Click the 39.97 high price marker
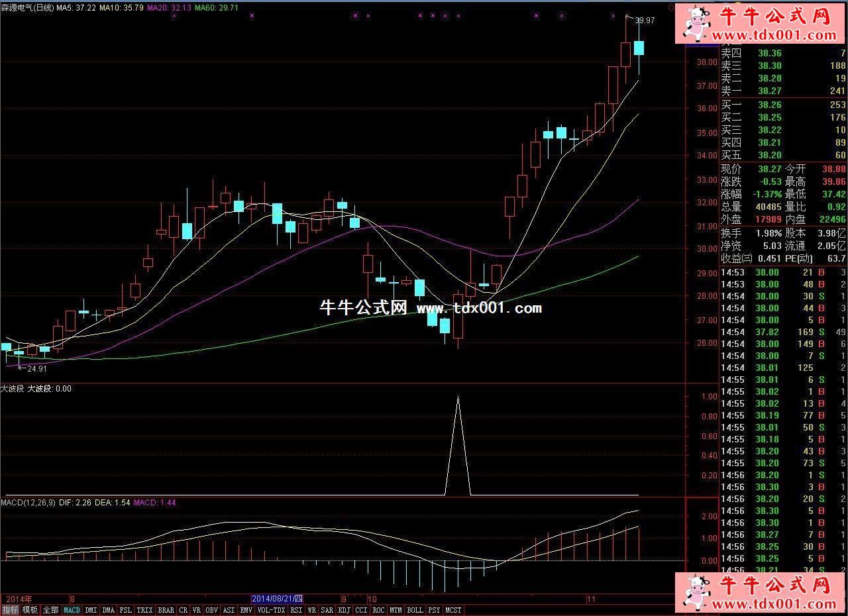 click(x=644, y=21)
